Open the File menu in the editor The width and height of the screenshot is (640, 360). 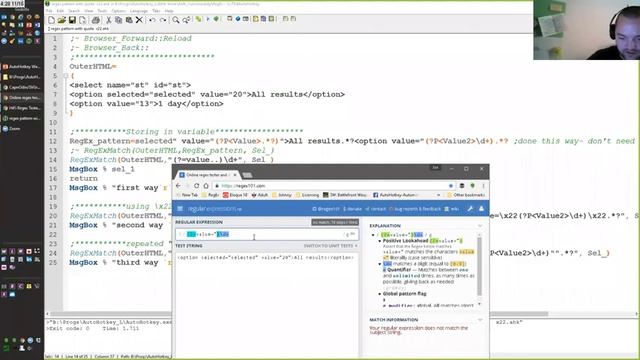[49, 11]
